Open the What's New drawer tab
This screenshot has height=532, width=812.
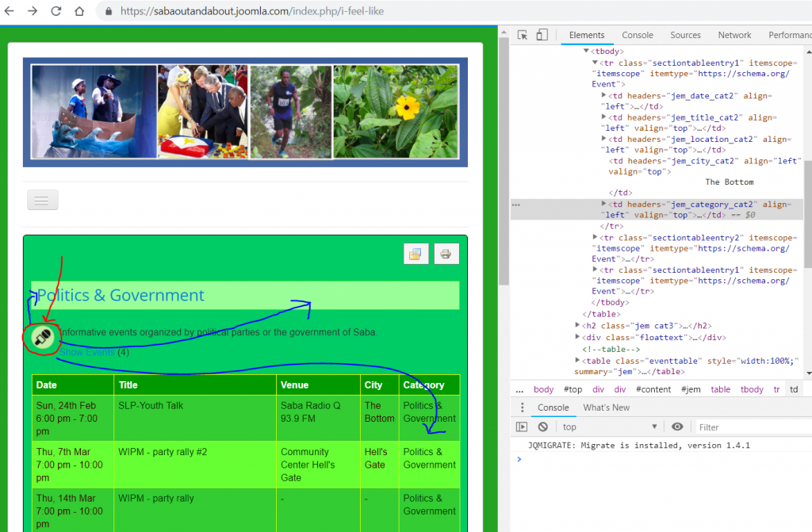point(607,408)
